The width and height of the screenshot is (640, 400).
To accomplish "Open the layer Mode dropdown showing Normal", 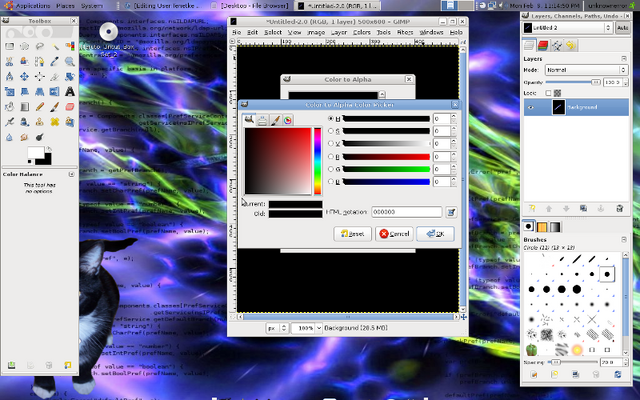I will point(586,70).
